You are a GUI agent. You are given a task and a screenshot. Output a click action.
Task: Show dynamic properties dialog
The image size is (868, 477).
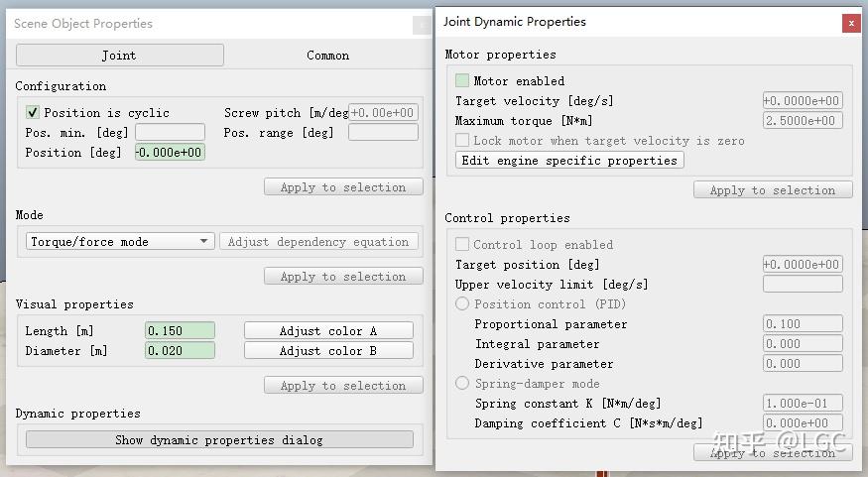219,440
